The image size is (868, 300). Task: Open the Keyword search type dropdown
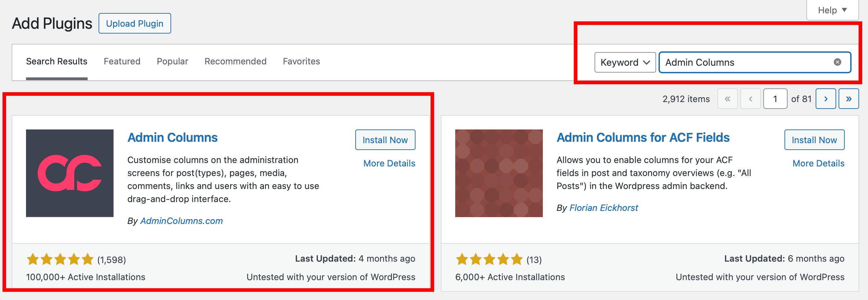pos(625,62)
